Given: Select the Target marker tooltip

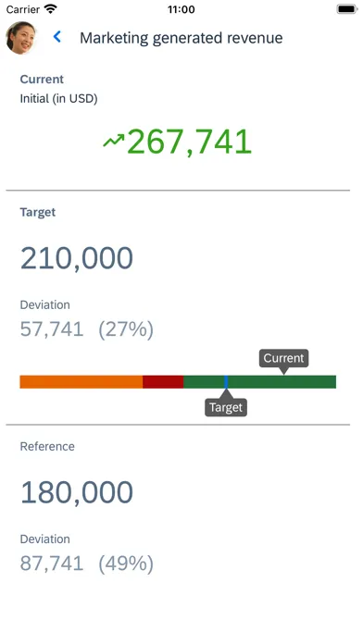Looking at the screenshot, I should [x=226, y=405].
